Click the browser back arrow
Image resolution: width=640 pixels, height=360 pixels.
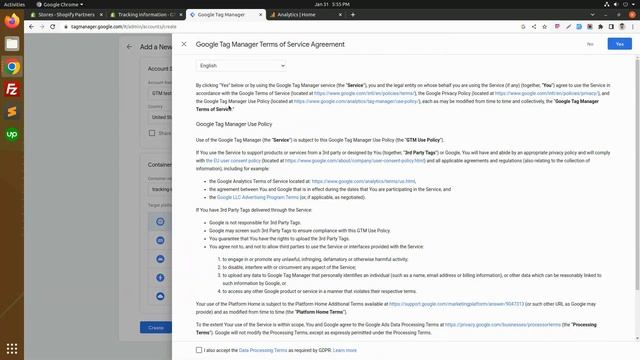tap(31, 27)
